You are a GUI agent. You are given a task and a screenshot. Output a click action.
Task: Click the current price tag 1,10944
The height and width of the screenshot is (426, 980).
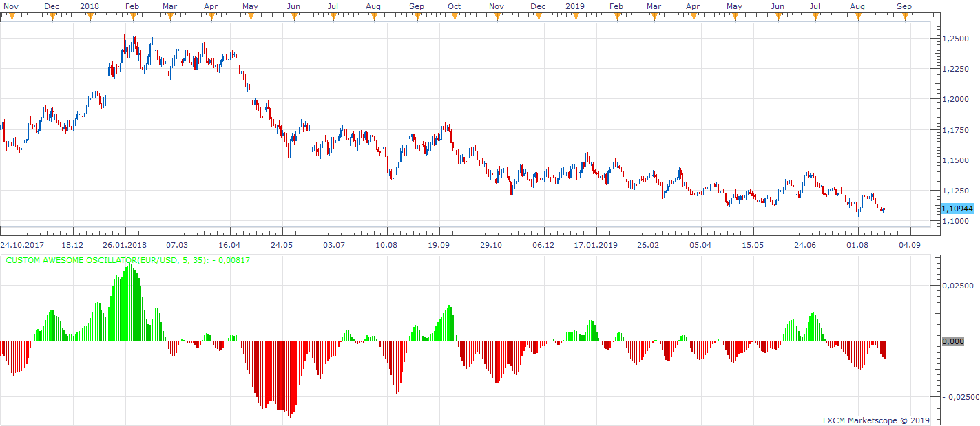pos(957,209)
